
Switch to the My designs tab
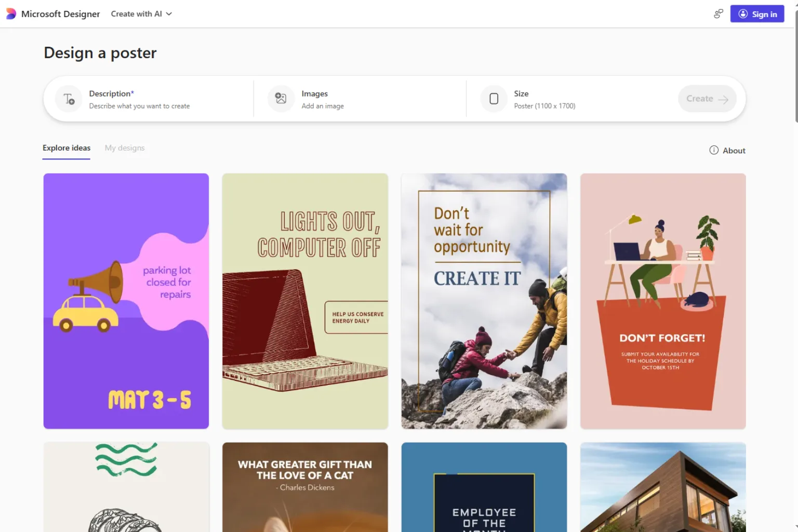125,148
